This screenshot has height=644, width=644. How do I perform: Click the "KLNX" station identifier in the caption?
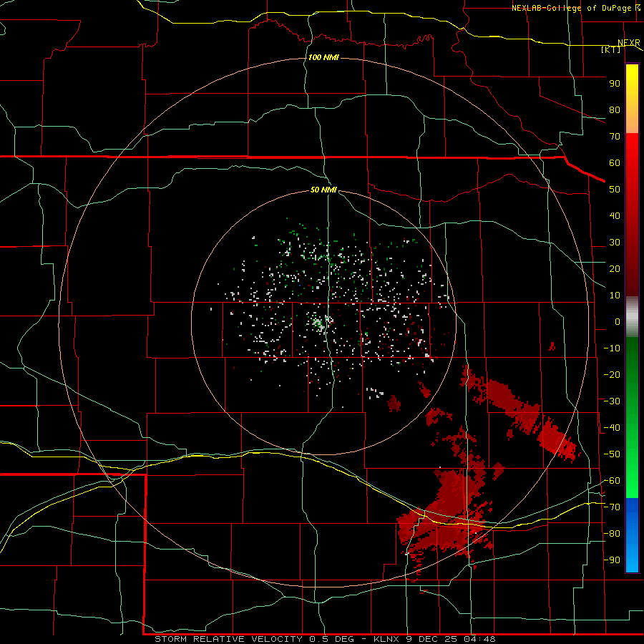[386, 639]
